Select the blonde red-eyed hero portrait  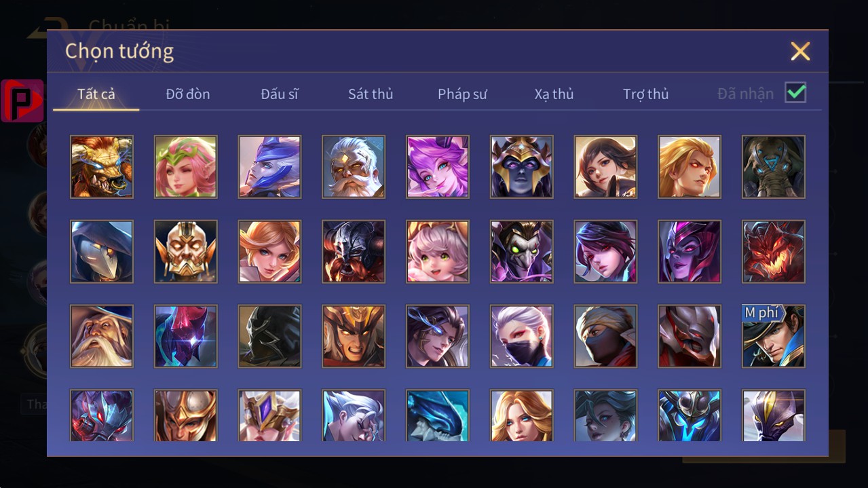click(690, 167)
